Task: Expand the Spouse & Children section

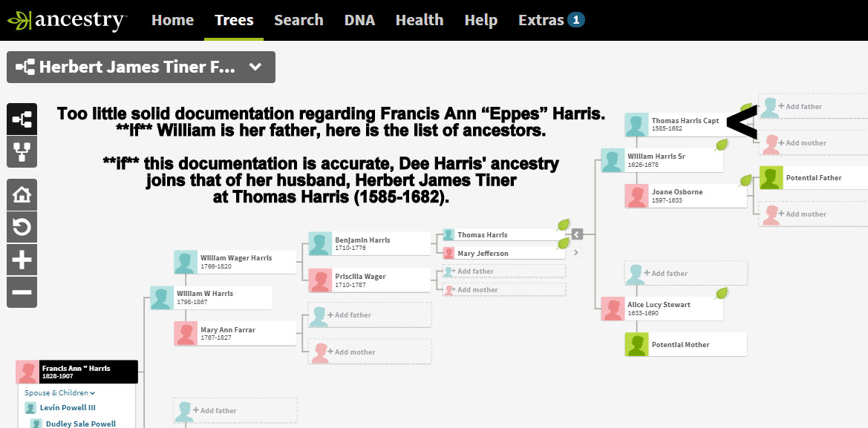Action: [x=60, y=392]
